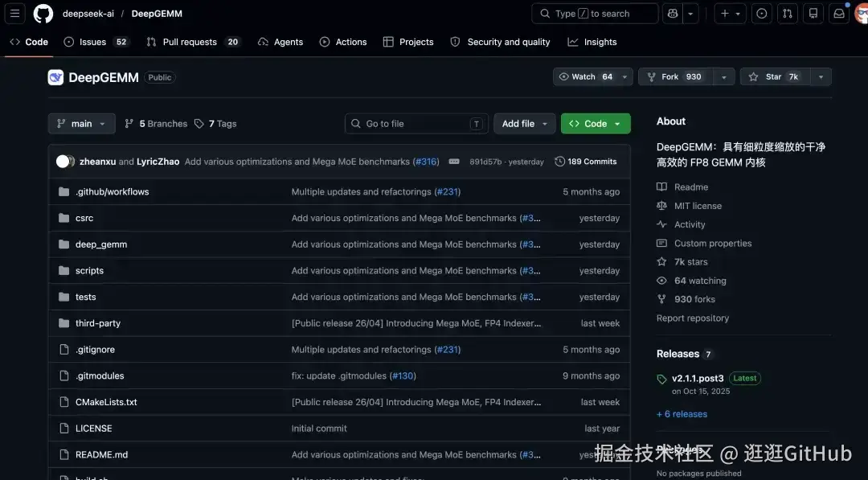
Task: Expand the Fork options dropdown arrow
Action: point(723,77)
